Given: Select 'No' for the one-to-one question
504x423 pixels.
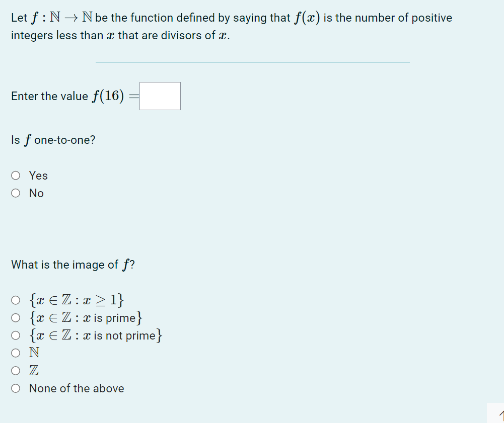Looking at the screenshot, I should point(16,193).
